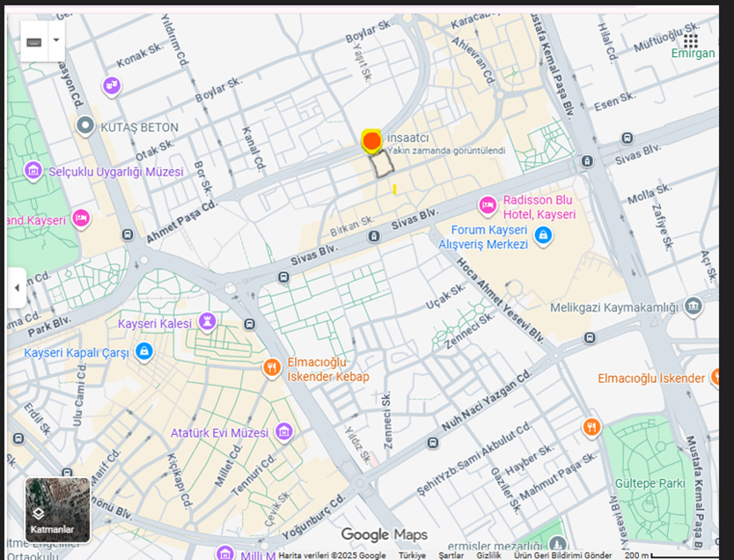Image resolution: width=734 pixels, height=560 pixels.
Task: Open Elmacıoğlu İskender Kebap restaurant pin
Action: pyautogui.click(x=273, y=366)
